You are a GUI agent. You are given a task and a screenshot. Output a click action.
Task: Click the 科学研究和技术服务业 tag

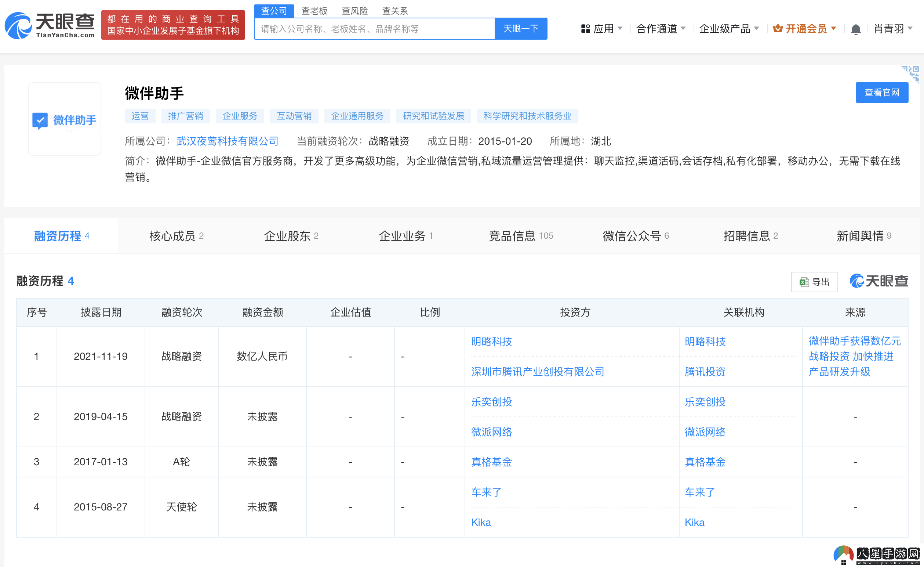click(527, 116)
